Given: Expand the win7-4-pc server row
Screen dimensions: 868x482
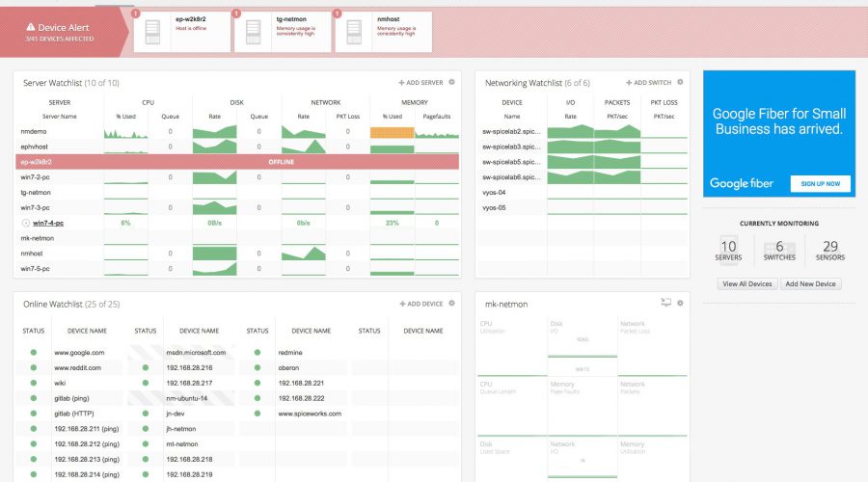Looking at the screenshot, I should pyautogui.click(x=24, y=223).
